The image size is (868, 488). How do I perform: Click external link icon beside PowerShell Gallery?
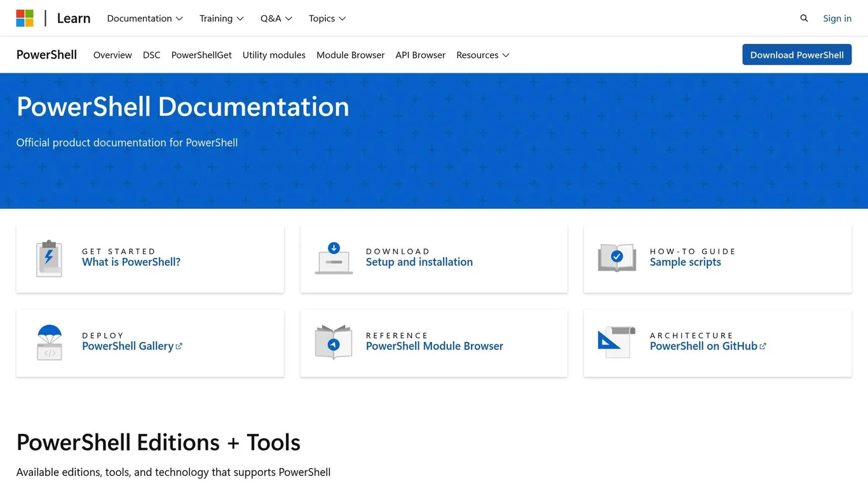tap(179, 346)
